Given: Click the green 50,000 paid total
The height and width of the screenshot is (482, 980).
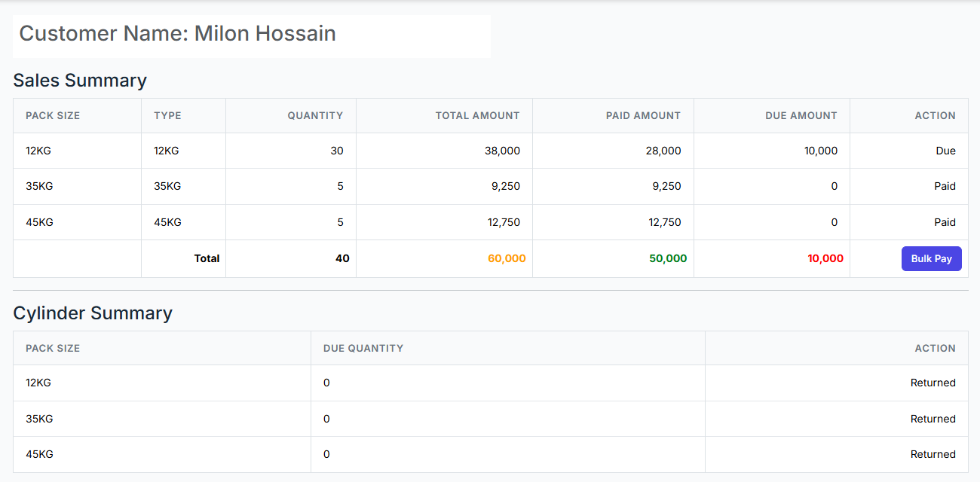Looking at the screenshot, I should pos(668,258).
